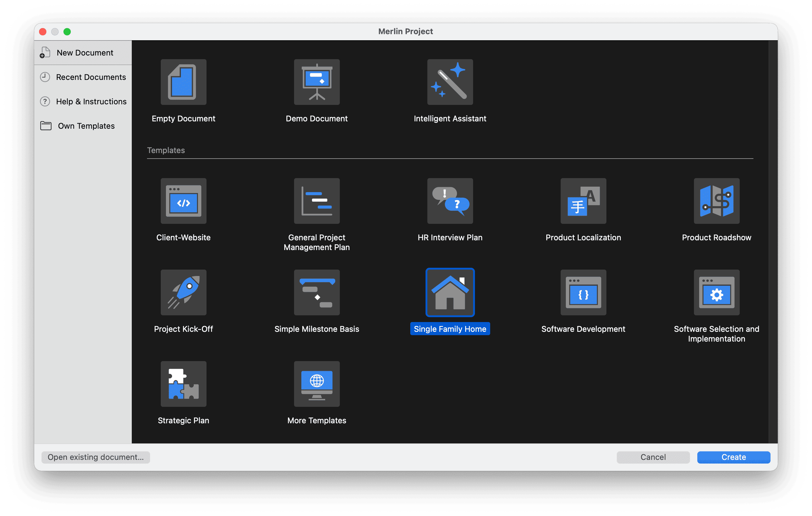Click the Empty Document label

pos(183,119)
